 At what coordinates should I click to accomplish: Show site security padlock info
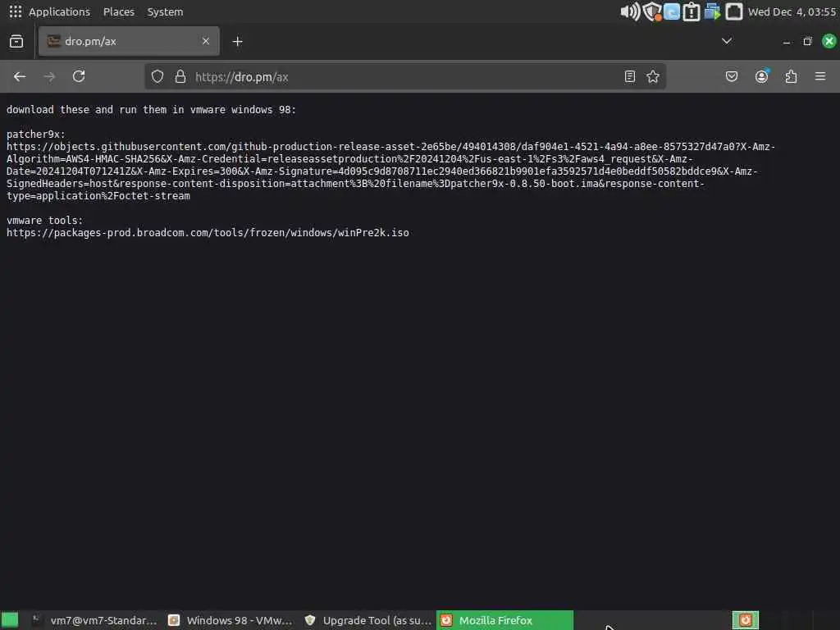tap(180, 76)
